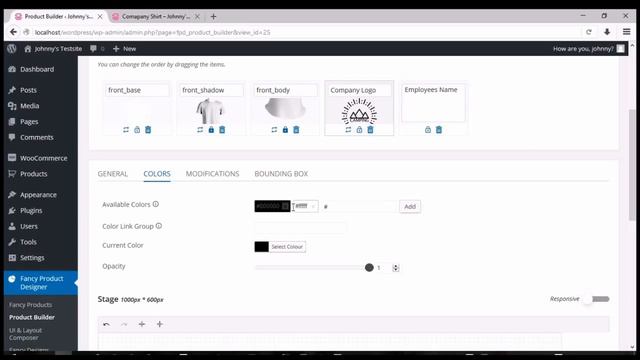The height and width of the screenshot is (360, 640).
Task: Click the black Current Color swatch
Action: tap(262, 247)
